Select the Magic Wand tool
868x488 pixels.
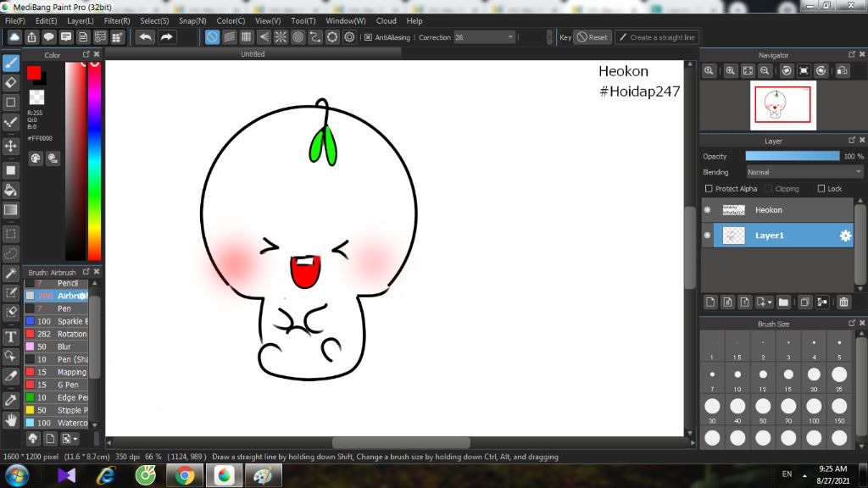pos(10,274)
